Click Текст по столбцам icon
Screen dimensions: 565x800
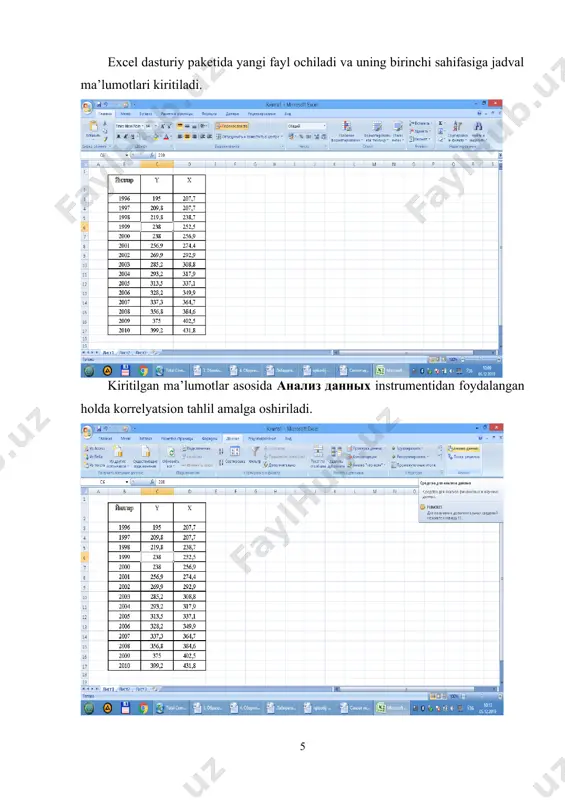click(x=317, y=451)
